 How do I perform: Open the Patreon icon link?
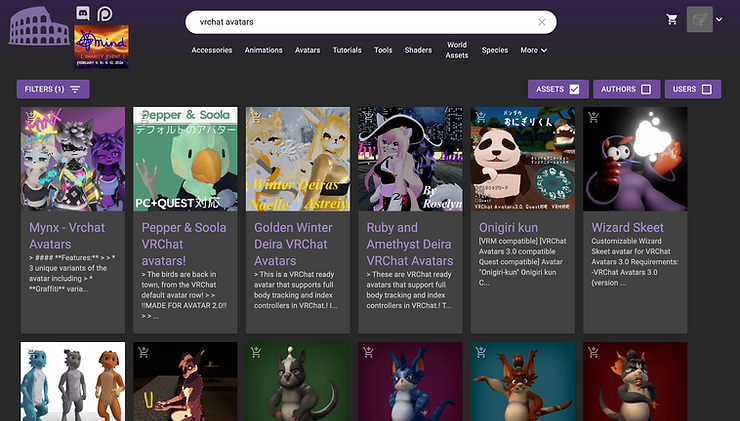[x=104, y=13]
